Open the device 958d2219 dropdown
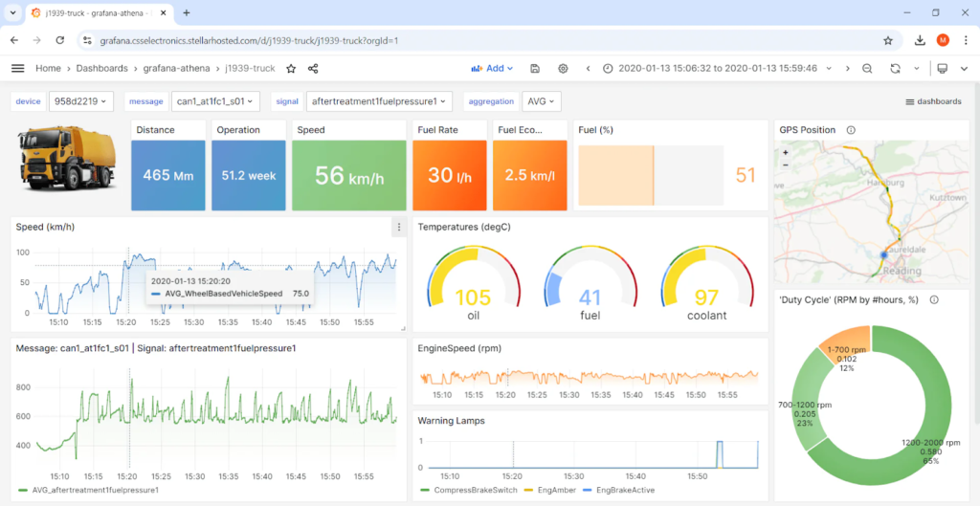 (82, 100)
